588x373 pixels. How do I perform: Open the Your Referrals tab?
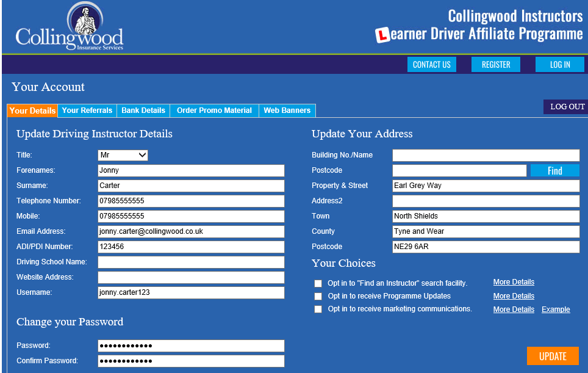tap(87, 110)
